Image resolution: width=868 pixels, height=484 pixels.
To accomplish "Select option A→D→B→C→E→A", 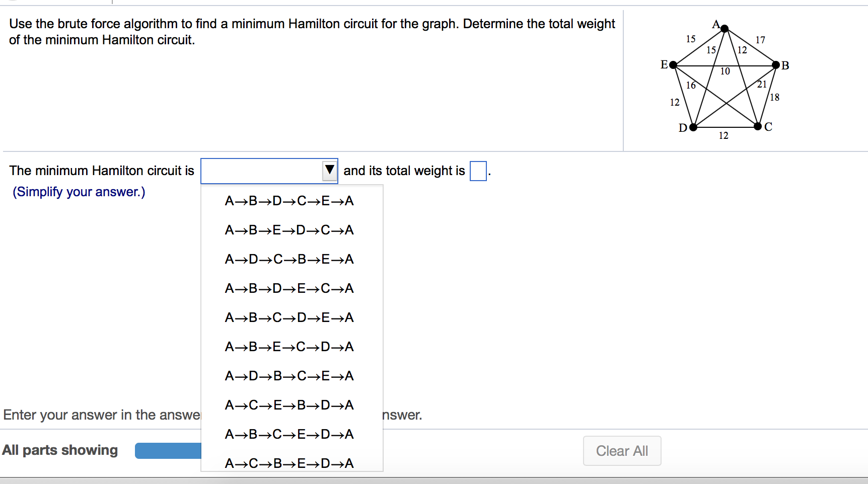I will point(290,376).
